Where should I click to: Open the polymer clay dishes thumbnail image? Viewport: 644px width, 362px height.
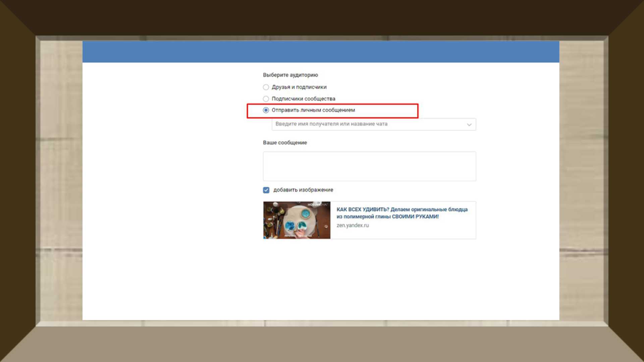(297, 220)
